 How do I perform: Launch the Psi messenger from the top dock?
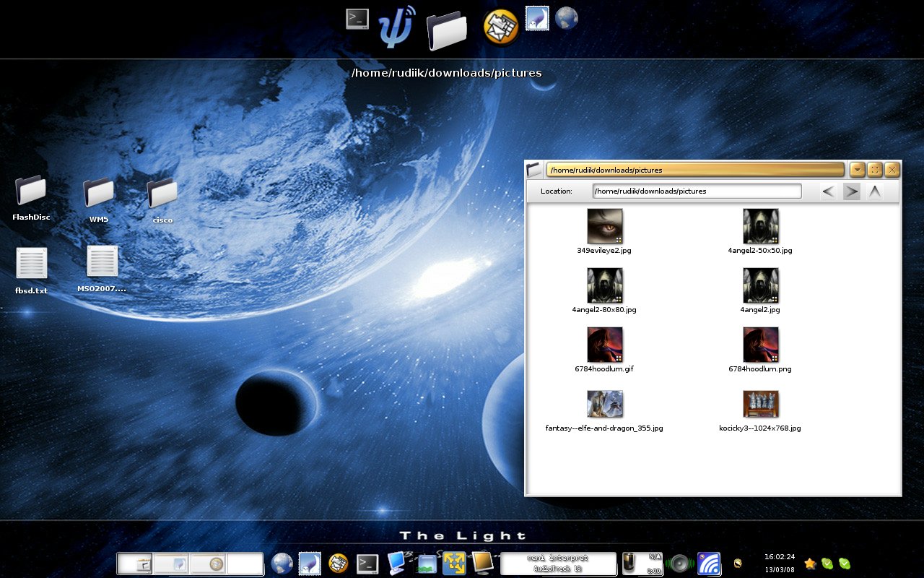coord(396,27)
